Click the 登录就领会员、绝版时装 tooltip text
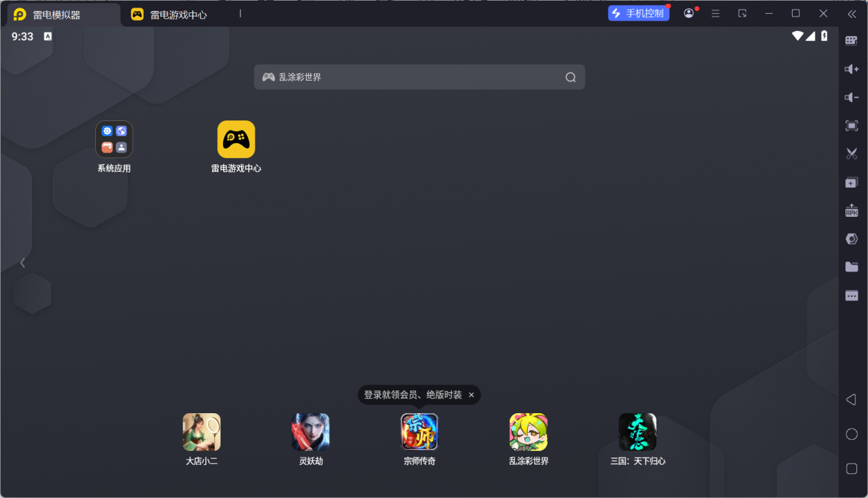Viewport: 868px width, 498px height. (x=413, y=395)
